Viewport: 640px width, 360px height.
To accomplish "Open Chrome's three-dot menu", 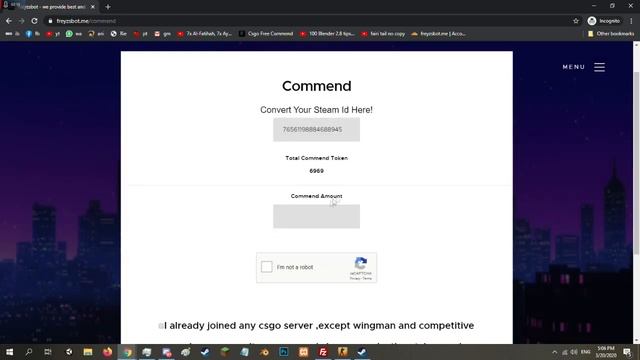I will point(631,21).
